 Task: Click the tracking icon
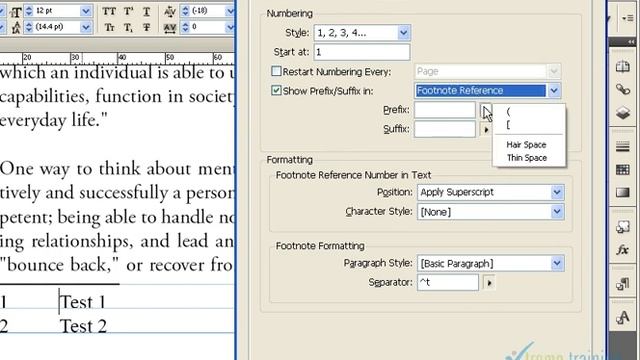[x=170, y=27]
